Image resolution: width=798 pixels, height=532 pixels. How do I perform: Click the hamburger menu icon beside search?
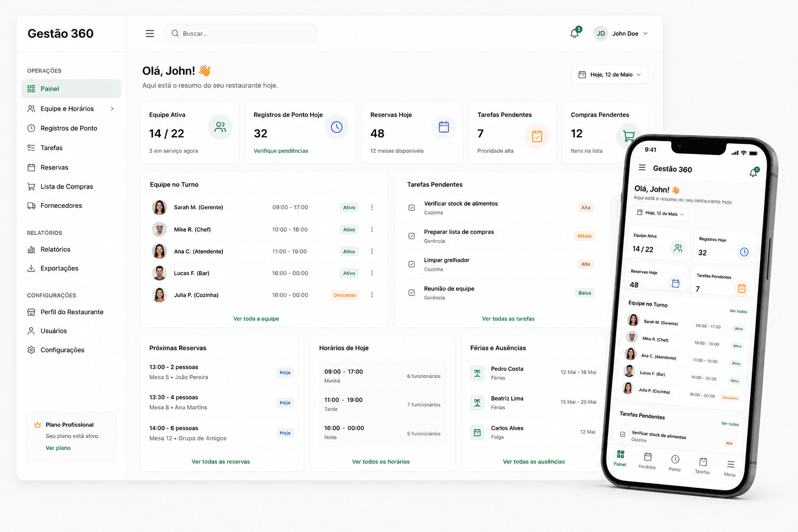pos(150,34)
